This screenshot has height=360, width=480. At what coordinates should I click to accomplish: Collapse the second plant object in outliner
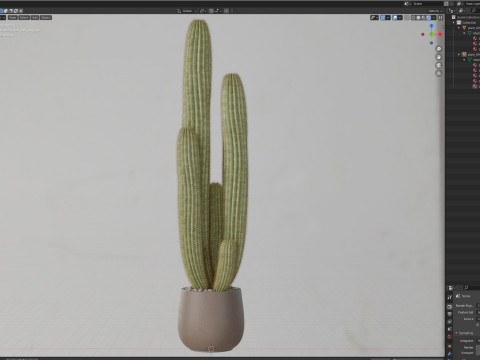(x=459, y=54)
